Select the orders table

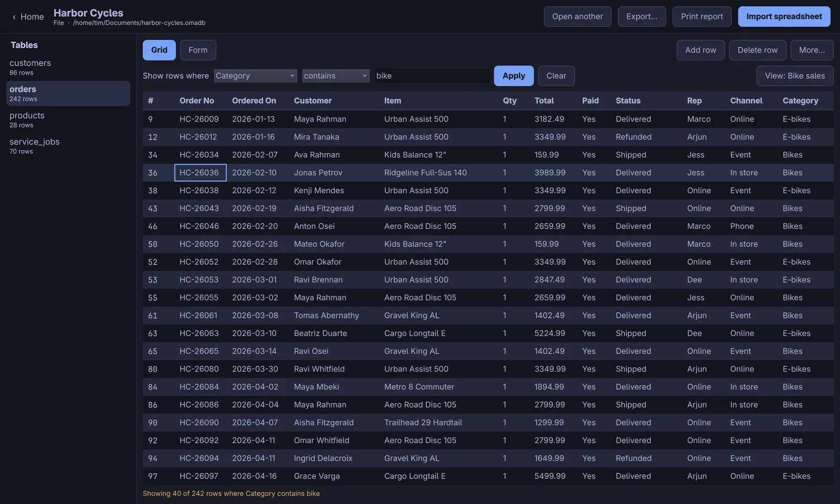[68, 93]
